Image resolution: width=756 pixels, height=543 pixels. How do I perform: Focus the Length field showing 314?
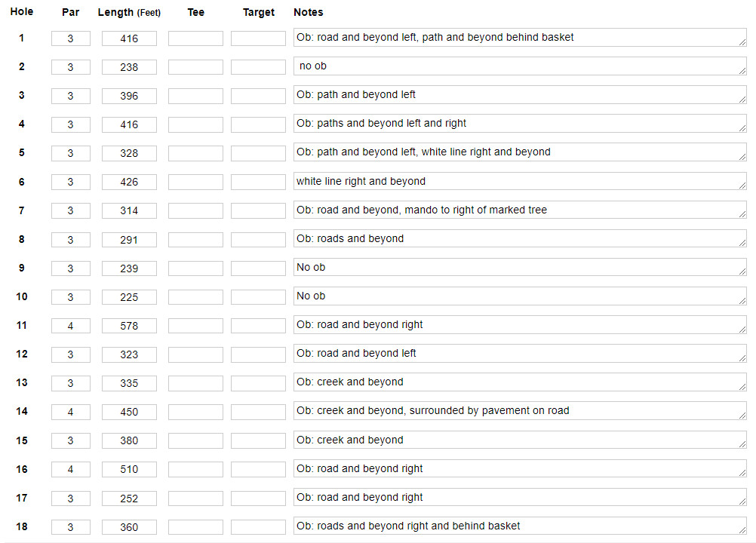coord(129,211)
